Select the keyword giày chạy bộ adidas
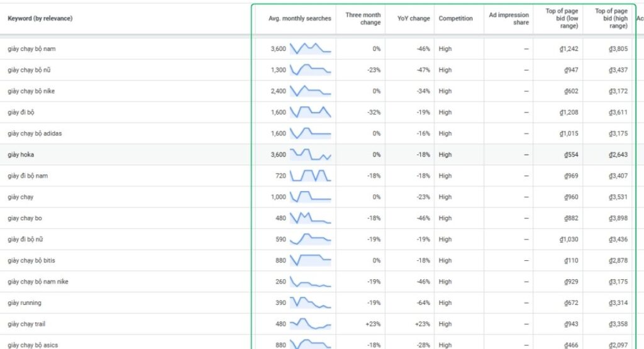This screenshot has width=644, height=349. click(35, 133)
